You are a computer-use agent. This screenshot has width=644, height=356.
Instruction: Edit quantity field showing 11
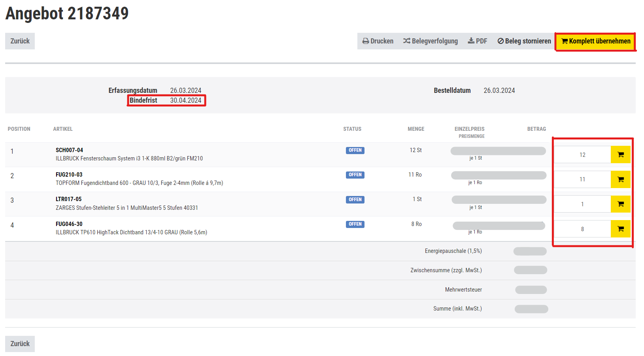pos(582,179)
